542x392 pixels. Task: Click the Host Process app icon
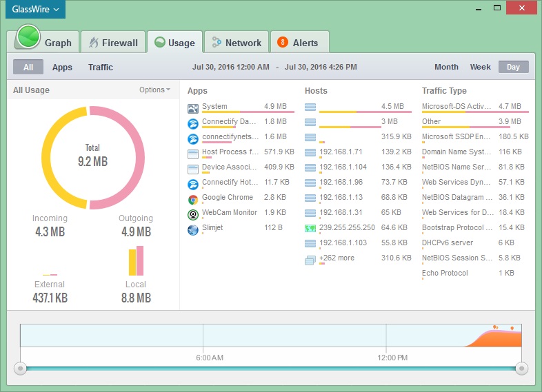pos(193,154)
